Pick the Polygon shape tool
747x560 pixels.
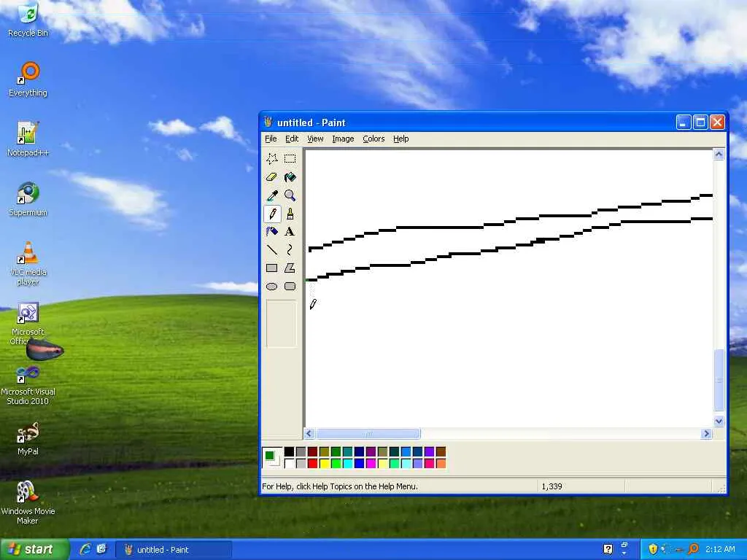click(290, 268)
